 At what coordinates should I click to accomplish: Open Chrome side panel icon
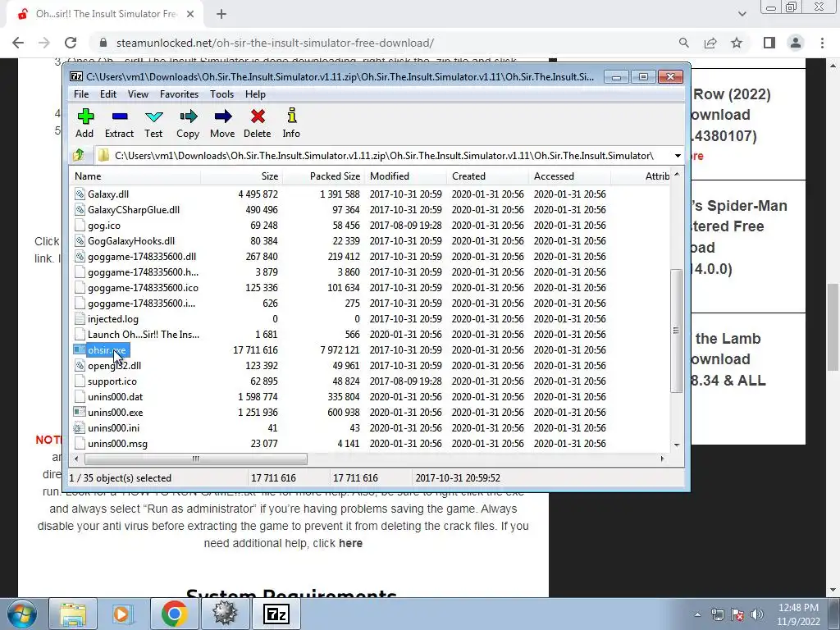[769, 43]
